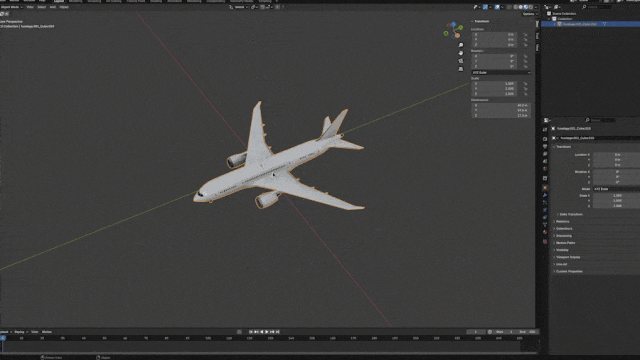Open the Object menu in viewport header

coord(64,7)
